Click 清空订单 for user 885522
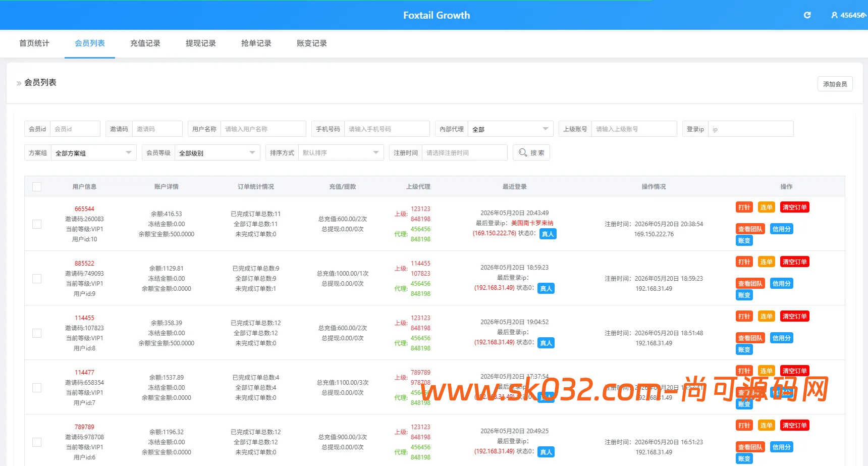The height and width of the screenshot is (466, 868). pyautogui.click(x=794, y=262)
